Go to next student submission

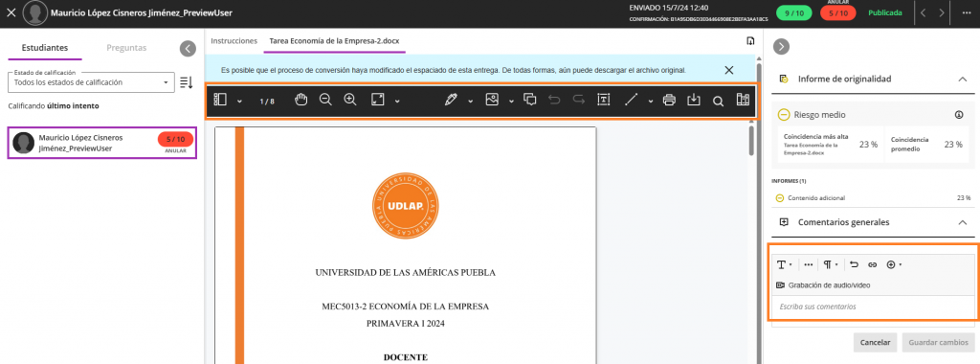tap(942, 12)
